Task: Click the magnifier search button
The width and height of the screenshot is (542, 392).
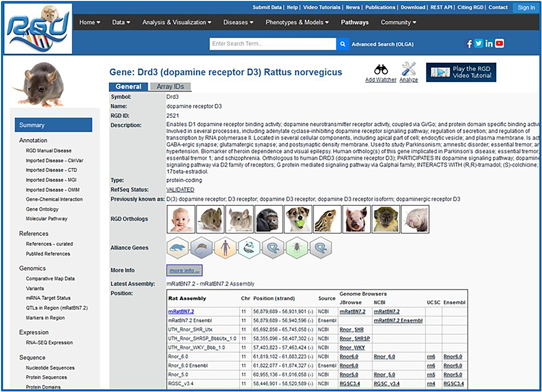Action: click(342, 44)
